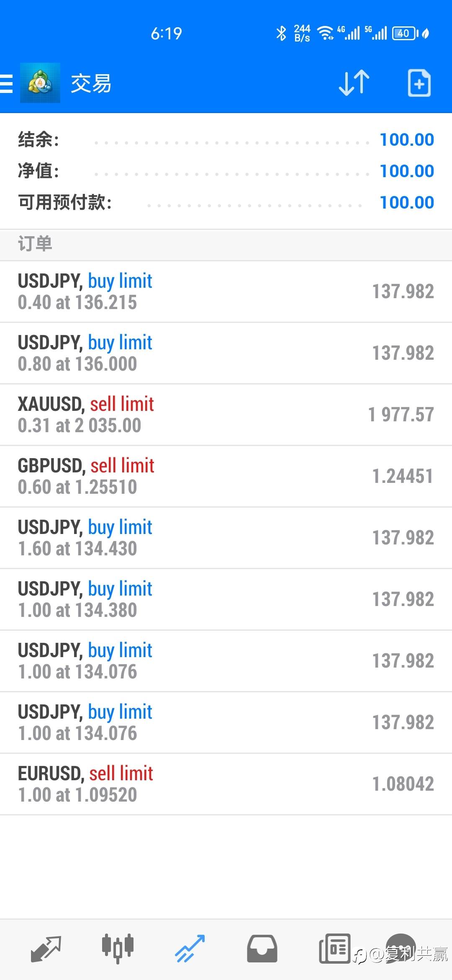Select the USDJPY buy limit at 136.215
Viewport: 452px width, 980px height.
(226, 291)
